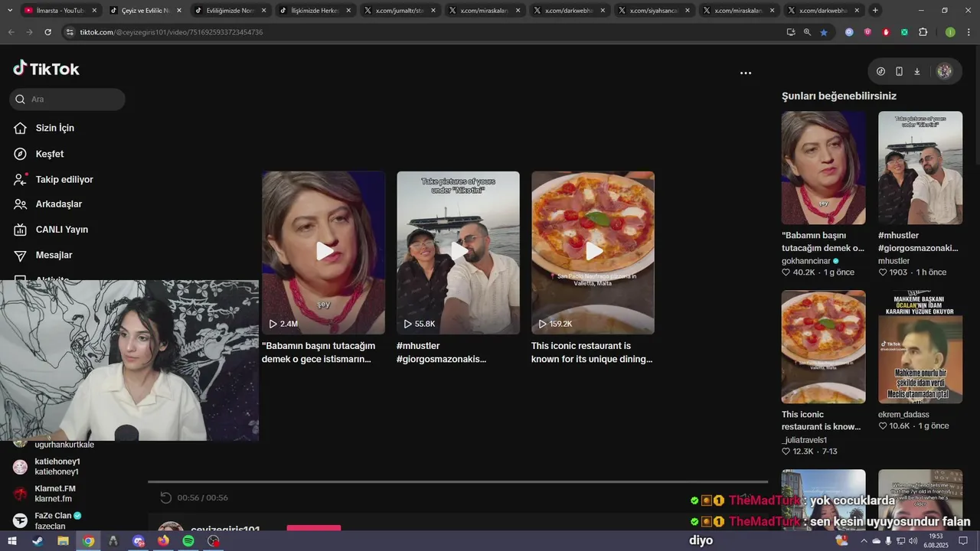This screenshot has width=980, height=551.
Task: Open Discord from the taskbar
Action: [x=138, y=541]
